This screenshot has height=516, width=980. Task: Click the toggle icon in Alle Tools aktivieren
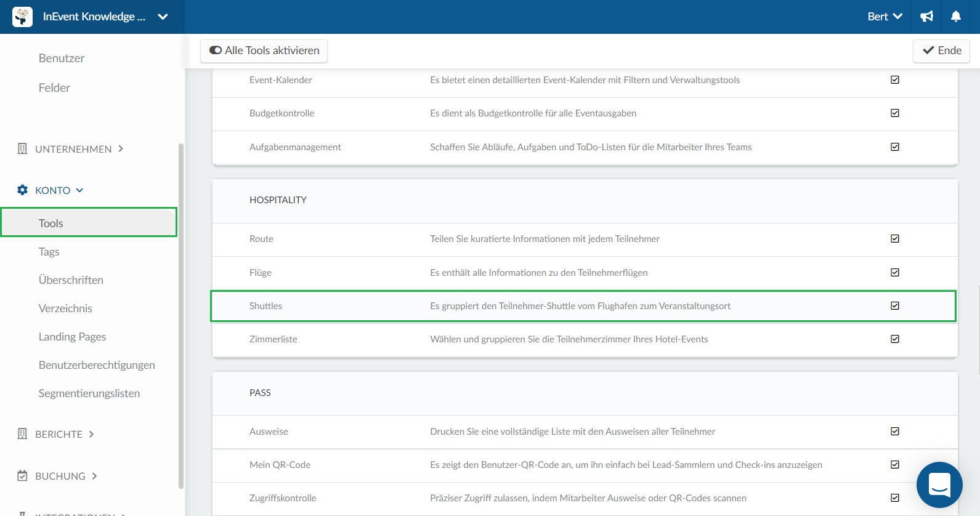click(x=216, y=50)
